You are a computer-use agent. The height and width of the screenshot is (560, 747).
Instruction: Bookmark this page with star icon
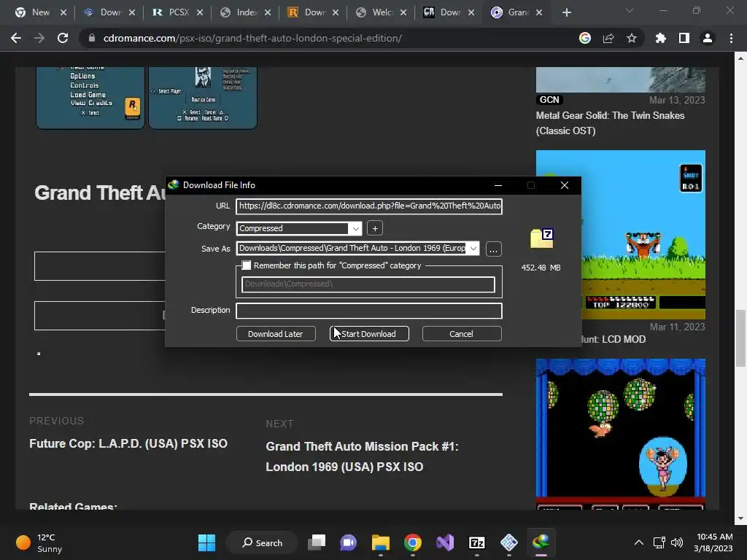[x=632, y=38]
